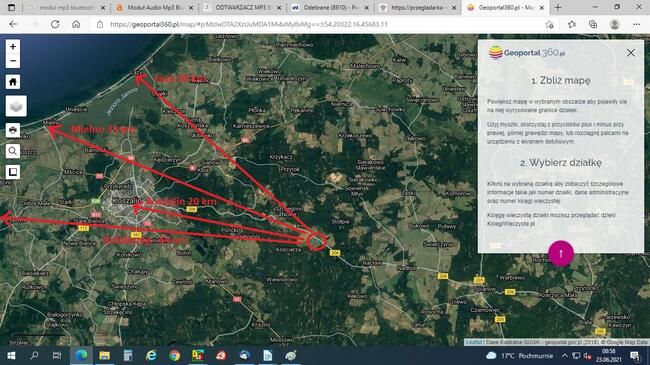Open the tab actions menu icon
650x365 pixels.
point(11,7)
